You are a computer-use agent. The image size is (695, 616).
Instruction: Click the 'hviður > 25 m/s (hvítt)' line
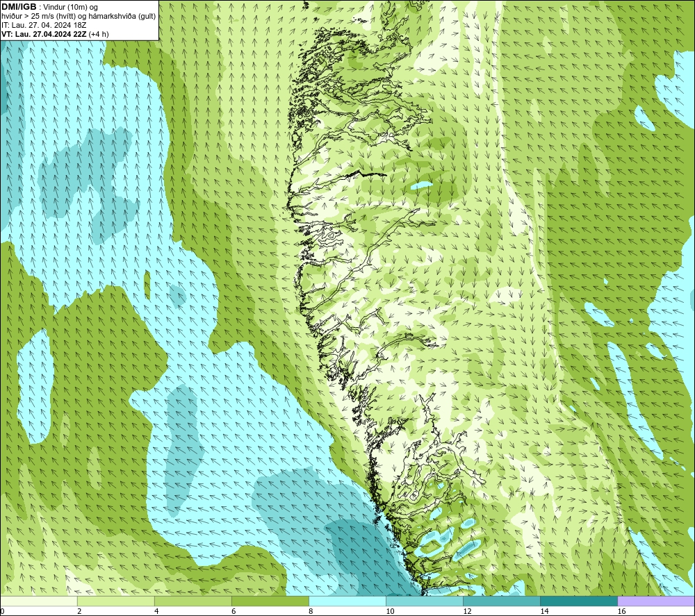coord(38,17)
